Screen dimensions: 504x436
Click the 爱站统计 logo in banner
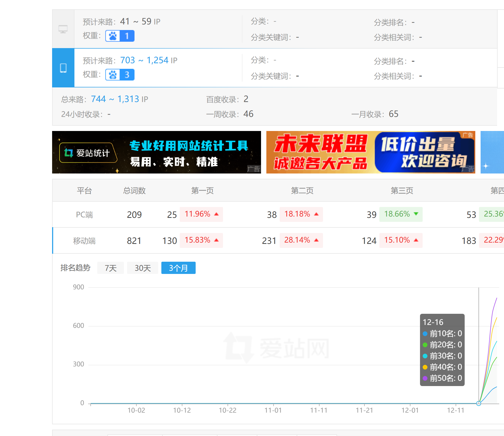coord(88,153)
